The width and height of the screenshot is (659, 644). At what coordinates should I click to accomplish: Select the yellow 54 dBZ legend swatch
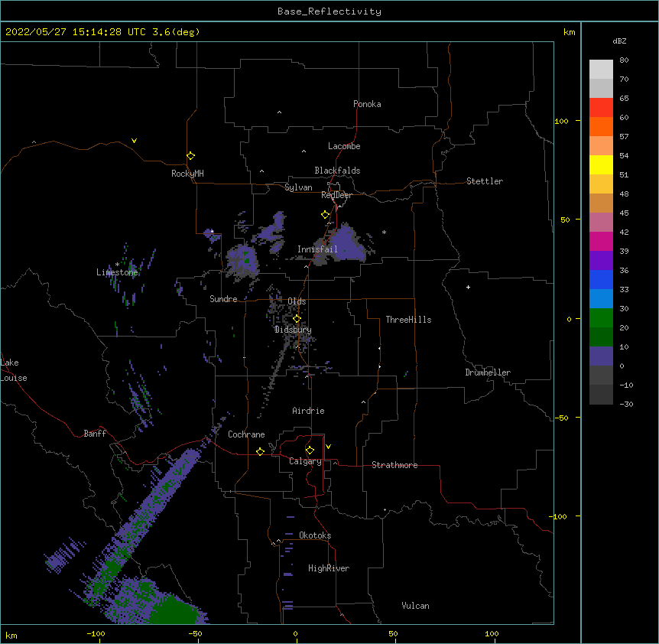601,164
